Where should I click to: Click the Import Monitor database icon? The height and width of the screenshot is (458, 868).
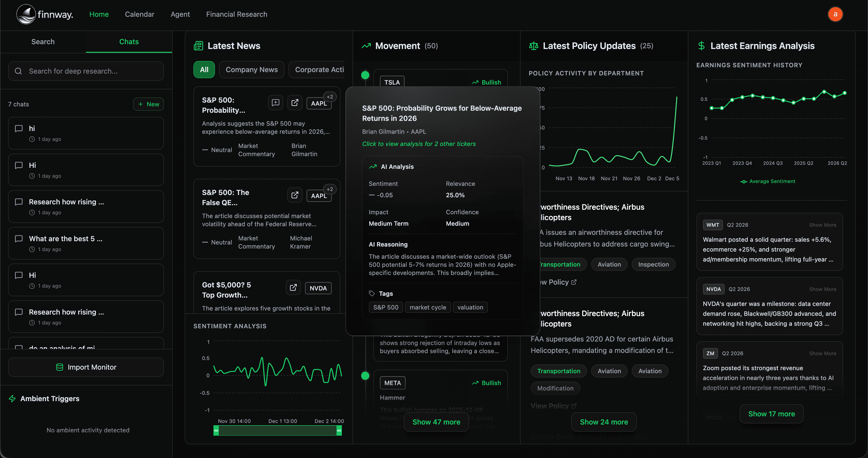60,367
